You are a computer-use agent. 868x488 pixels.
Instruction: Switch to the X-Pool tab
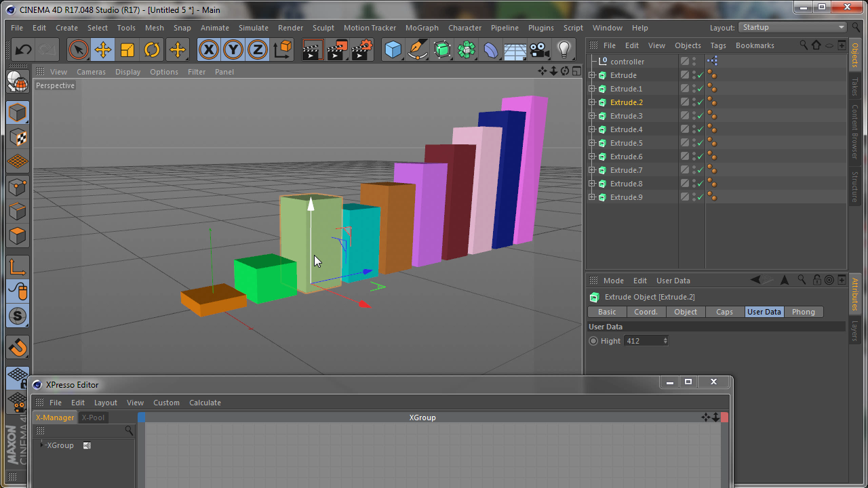click(93, 418)
